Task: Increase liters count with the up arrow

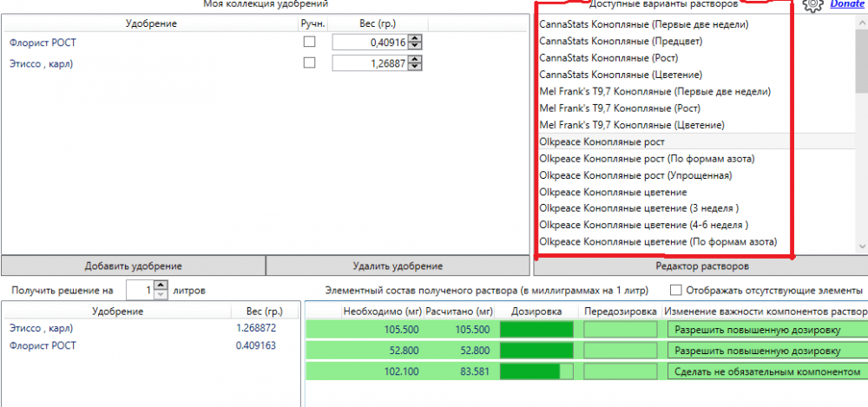Action: tap(161, 286)
